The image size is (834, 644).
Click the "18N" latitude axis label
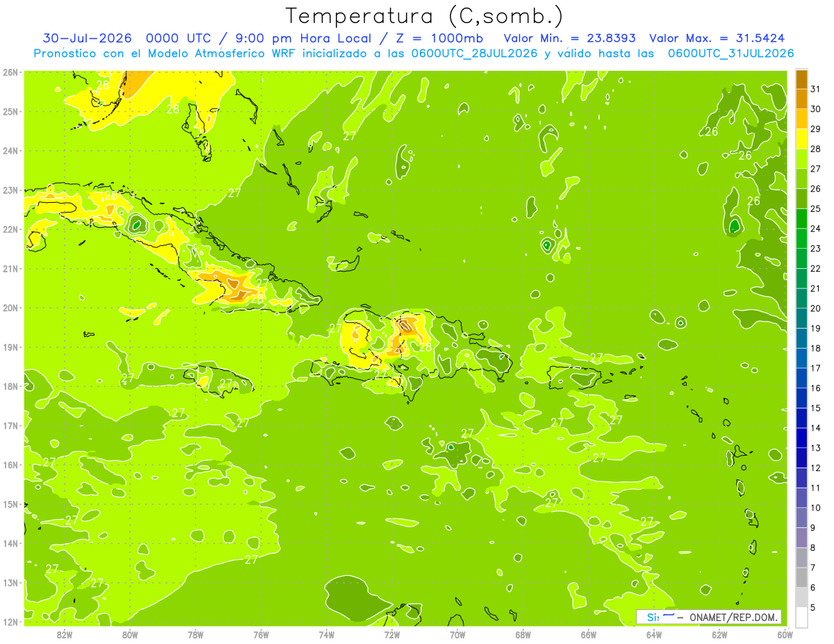point(10,386)
